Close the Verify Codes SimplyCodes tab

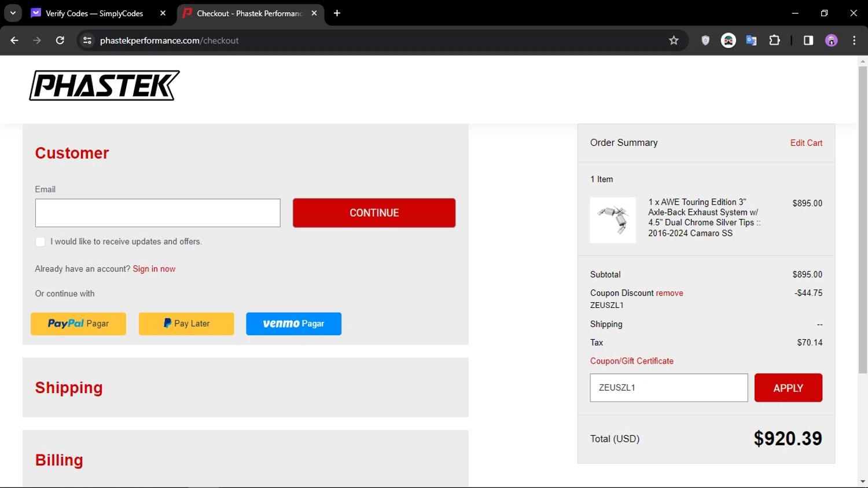[x=163, y=13]
